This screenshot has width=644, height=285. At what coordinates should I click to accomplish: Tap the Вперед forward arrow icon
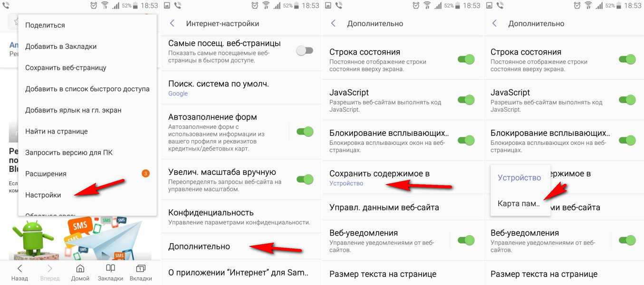click(50, 268)
